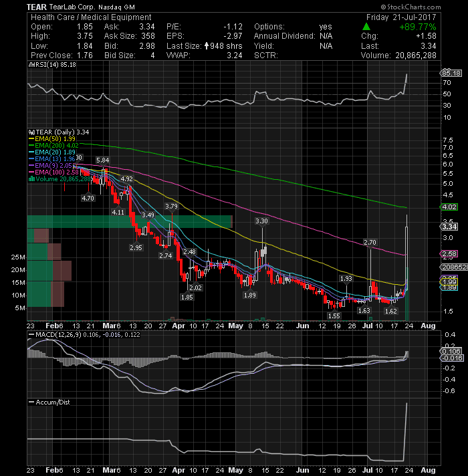Click the High value 3.75
Image resolution: width=468 pixels, height=476 pixels.
click(x=85, y=36)
